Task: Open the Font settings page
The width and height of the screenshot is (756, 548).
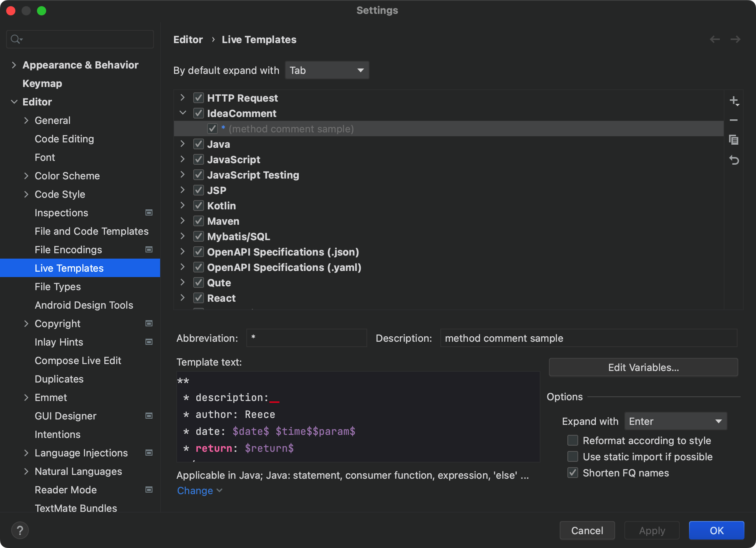Action: click(x=45, y=157)
